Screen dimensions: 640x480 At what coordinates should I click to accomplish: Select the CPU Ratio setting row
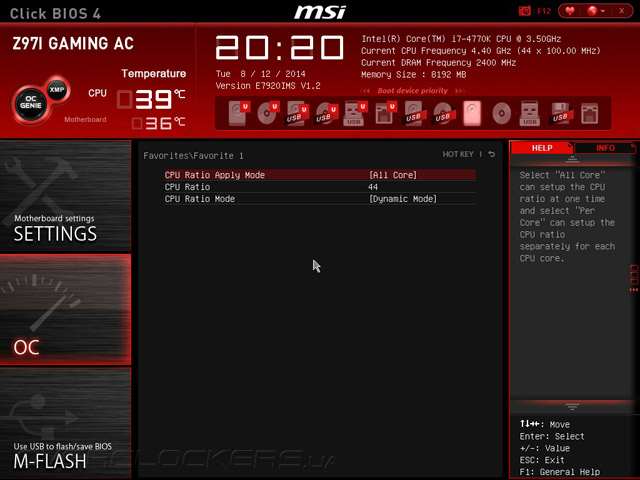point(320,187)
